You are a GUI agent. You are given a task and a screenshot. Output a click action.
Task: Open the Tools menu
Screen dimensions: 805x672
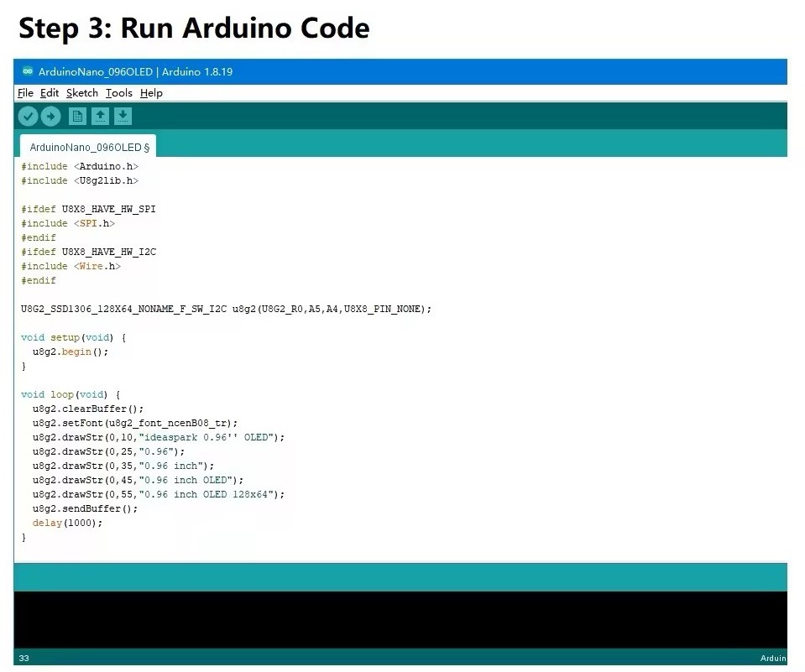119,93
